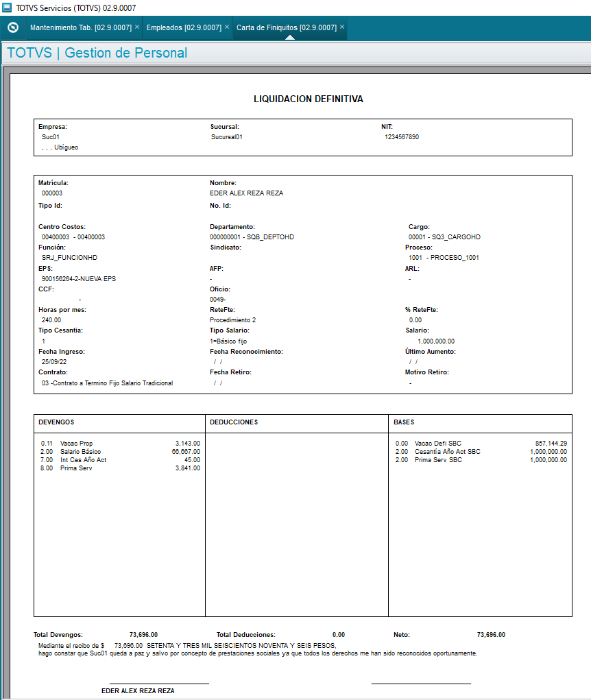The height and width of the screenshot is (700, 591).
Task: Click Horas por mes value 240.00
Action: tap(51, 320)
